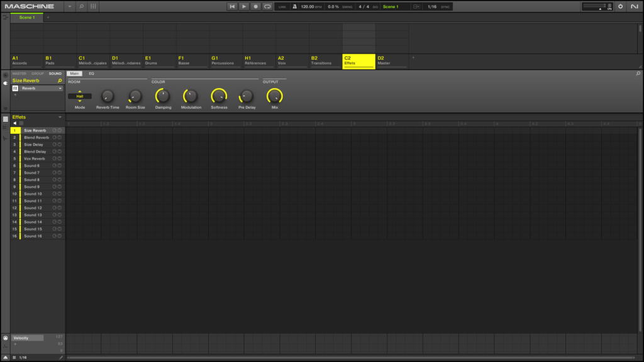The image size is (644, 362).
Task: Add a plug-in slot with plus
Action: coord(16,95)
